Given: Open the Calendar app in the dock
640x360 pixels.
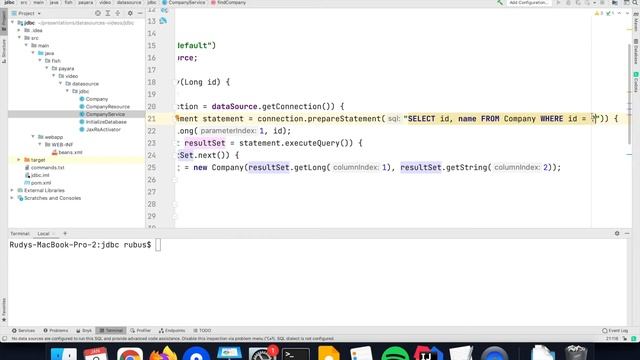Looking at the screenshot, I should pyautogui.click(x=96, y=354).
